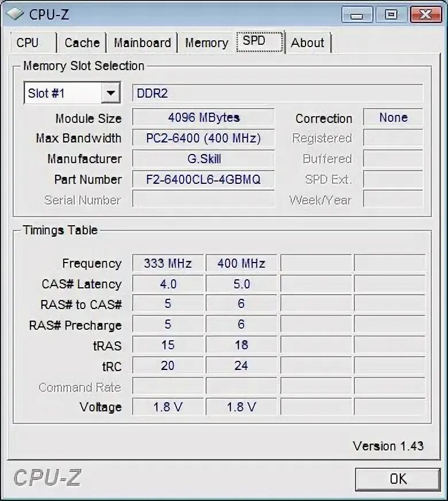Click the tRAS value 15
448x501 pixels.
[168, 345]
